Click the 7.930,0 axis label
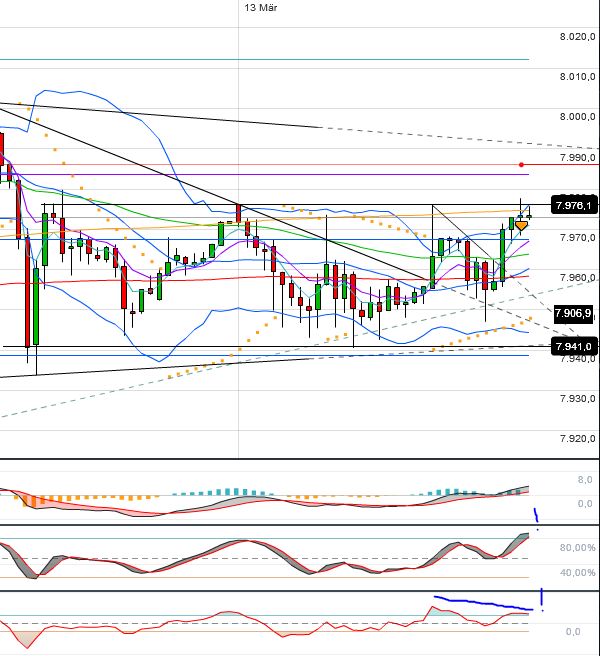This screenshot has width=600, height=656. (577, 398)
